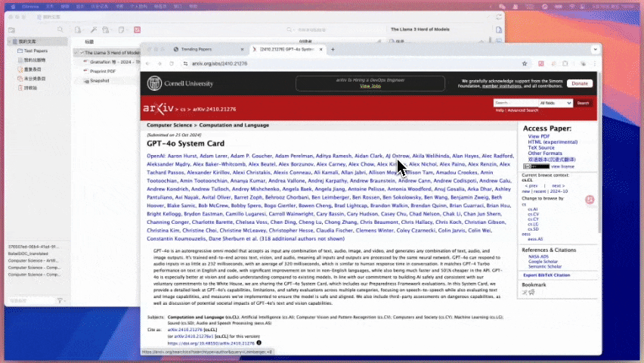Close the Trending Papers tab
The width and height of the screenshot is (644, 363).
[x=242, y=49]
